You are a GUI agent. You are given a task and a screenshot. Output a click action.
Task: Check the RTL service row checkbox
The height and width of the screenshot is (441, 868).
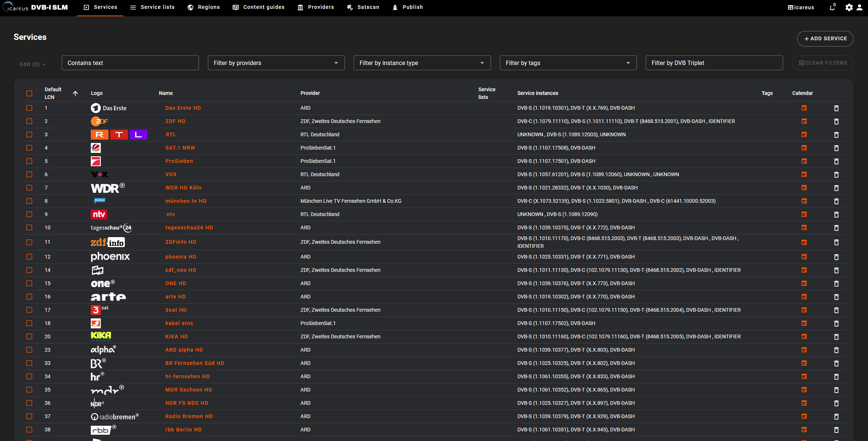tap(30, 134)
